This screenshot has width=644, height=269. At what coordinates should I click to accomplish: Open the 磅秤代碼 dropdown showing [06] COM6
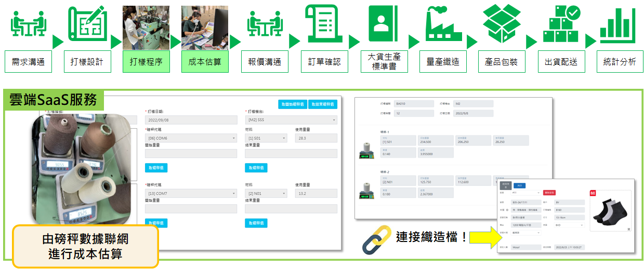[190, 138]
